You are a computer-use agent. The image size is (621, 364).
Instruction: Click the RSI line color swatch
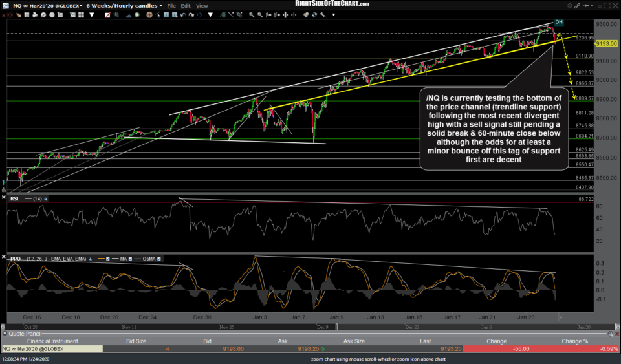(x=28, y=198)
